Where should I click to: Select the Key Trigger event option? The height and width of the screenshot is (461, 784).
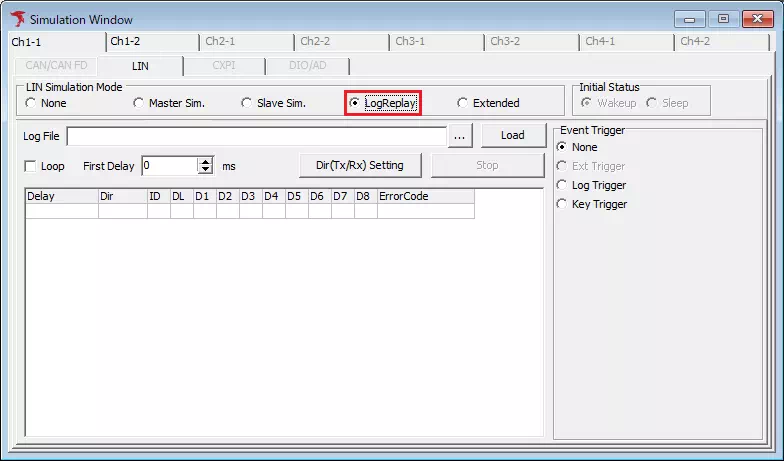click(x=562, y=204)
